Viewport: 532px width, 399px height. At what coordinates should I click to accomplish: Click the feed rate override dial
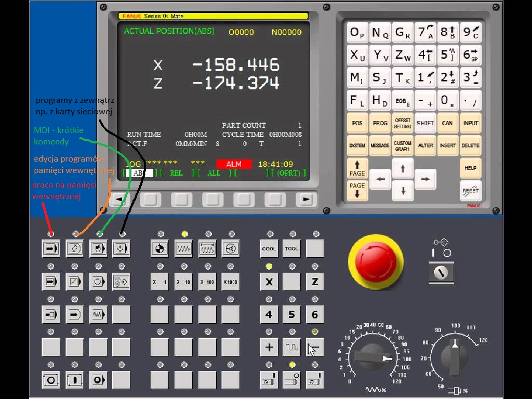click(373, 358)
